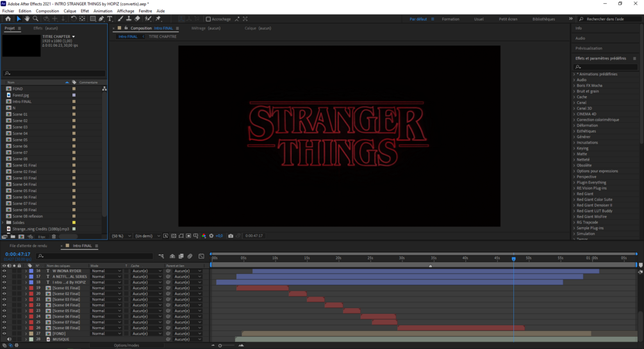The height and width of the screenshot is (349, 644).
Task: Reset exposure with the aperture icon
Action: [x=211, y=236]
